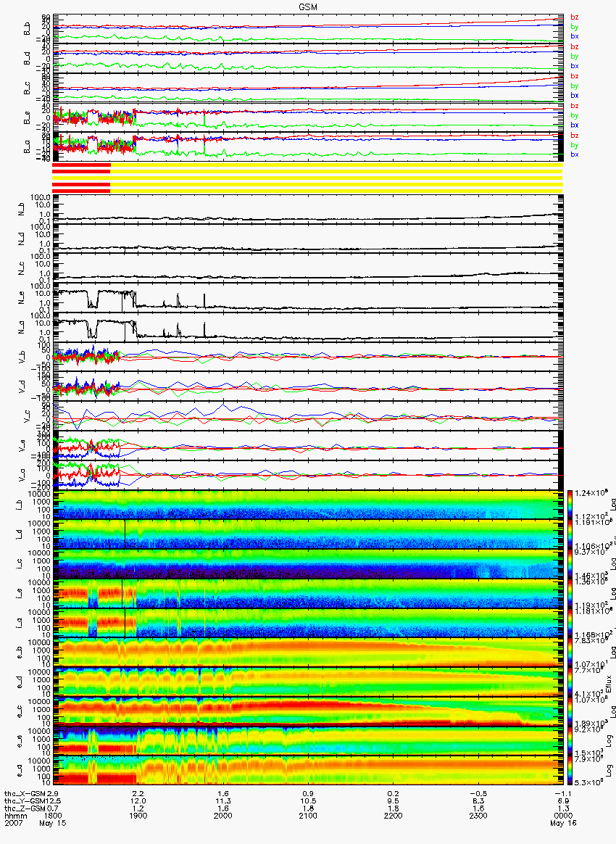
Task: Select the bz legend of B_e panel
Action: (x=574, y=106)
